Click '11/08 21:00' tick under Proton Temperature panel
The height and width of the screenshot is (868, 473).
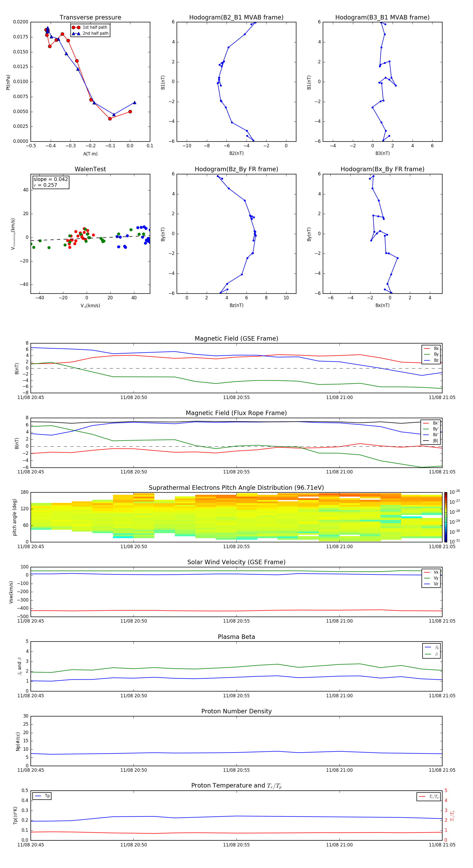coord(339,845)
